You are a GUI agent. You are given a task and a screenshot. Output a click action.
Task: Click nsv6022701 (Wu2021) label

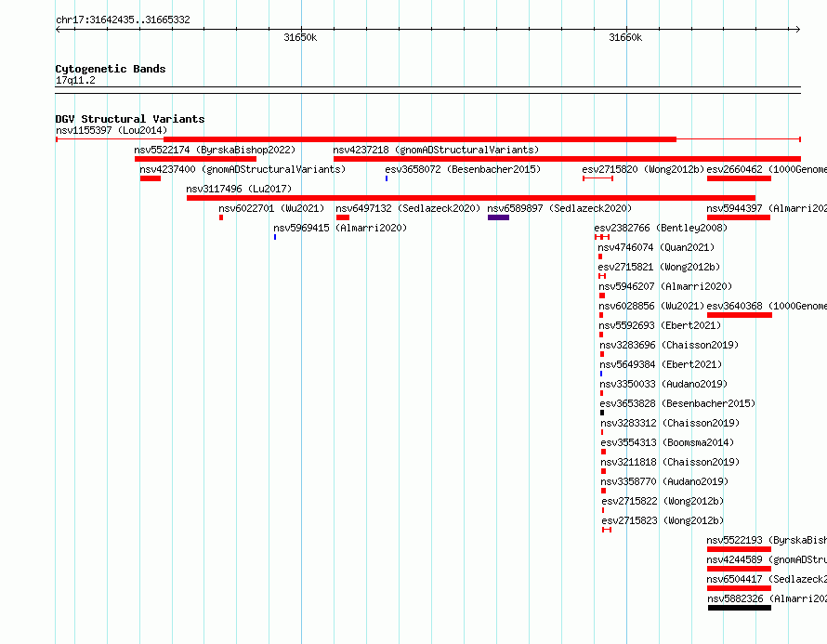tap(271, 208)
